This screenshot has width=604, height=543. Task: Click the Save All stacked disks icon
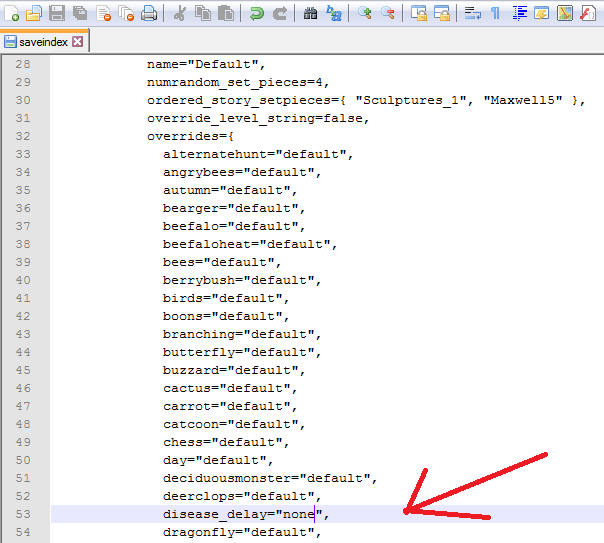(x=80, y=13)
